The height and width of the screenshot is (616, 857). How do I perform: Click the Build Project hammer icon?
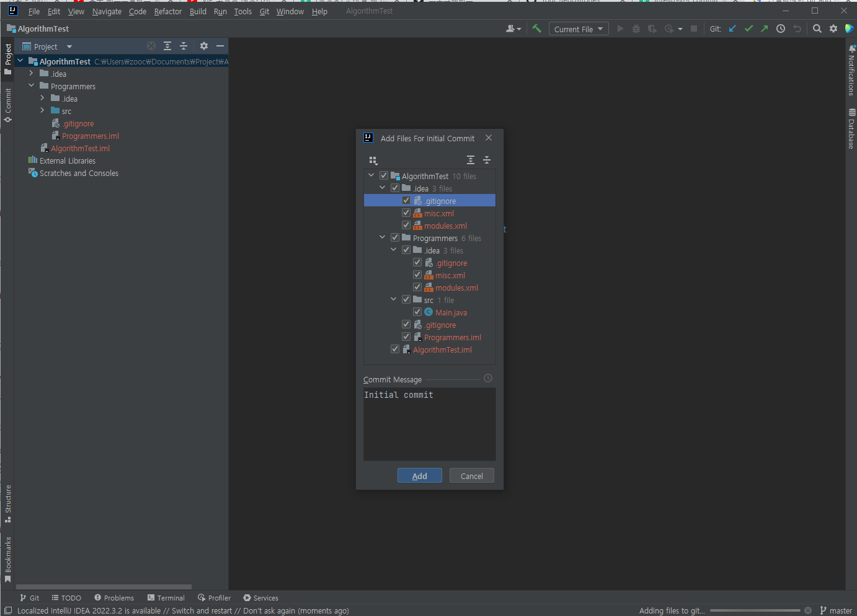click(536, 29)
